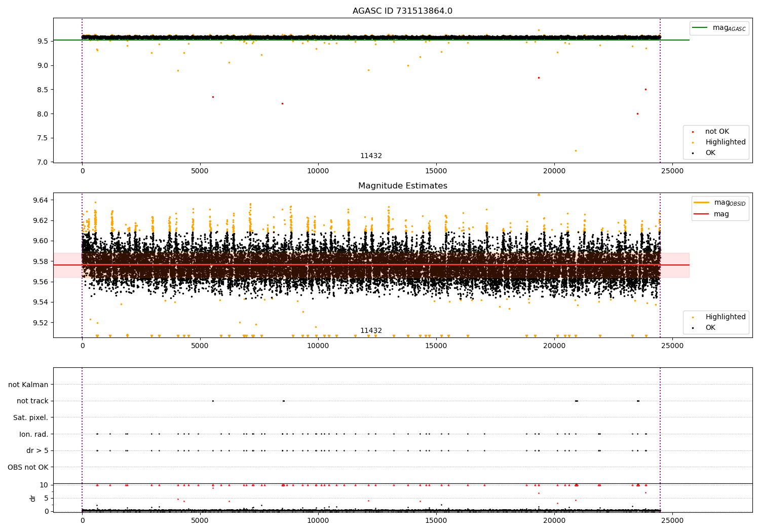Click the '9.64' y-axis tick label
The image size is (760, 532).
coord(41,200)
